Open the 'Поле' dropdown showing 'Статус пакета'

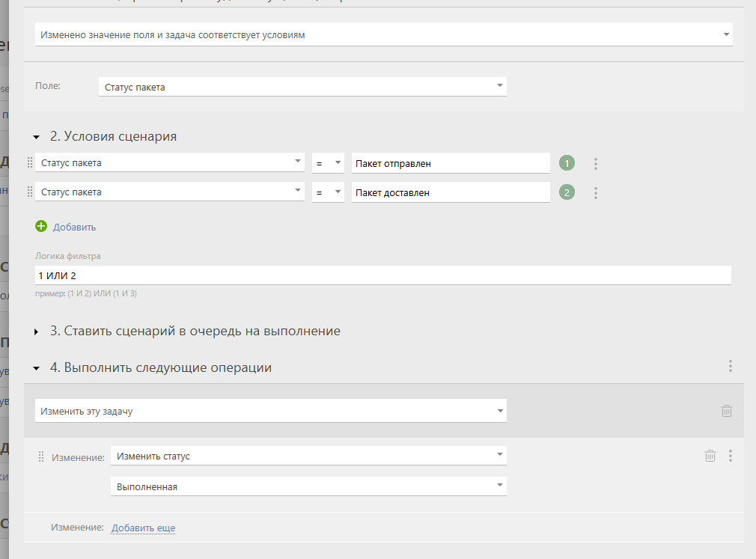click(302, 87)
